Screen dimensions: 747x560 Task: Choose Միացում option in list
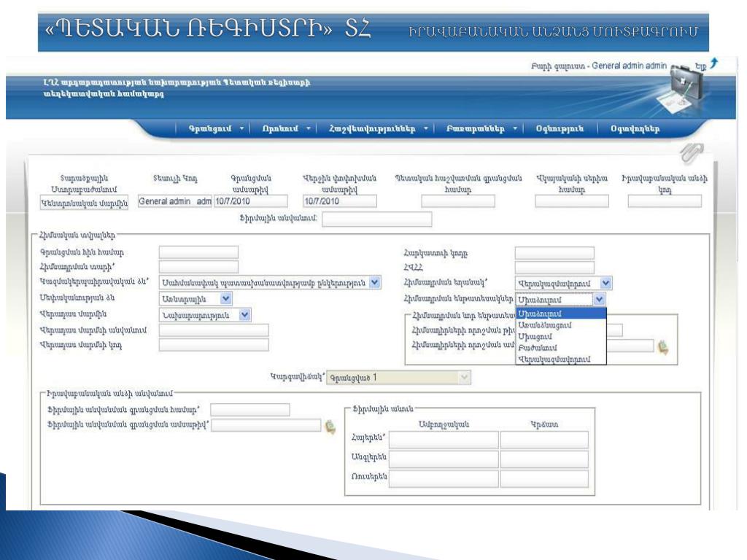[561, 337]
